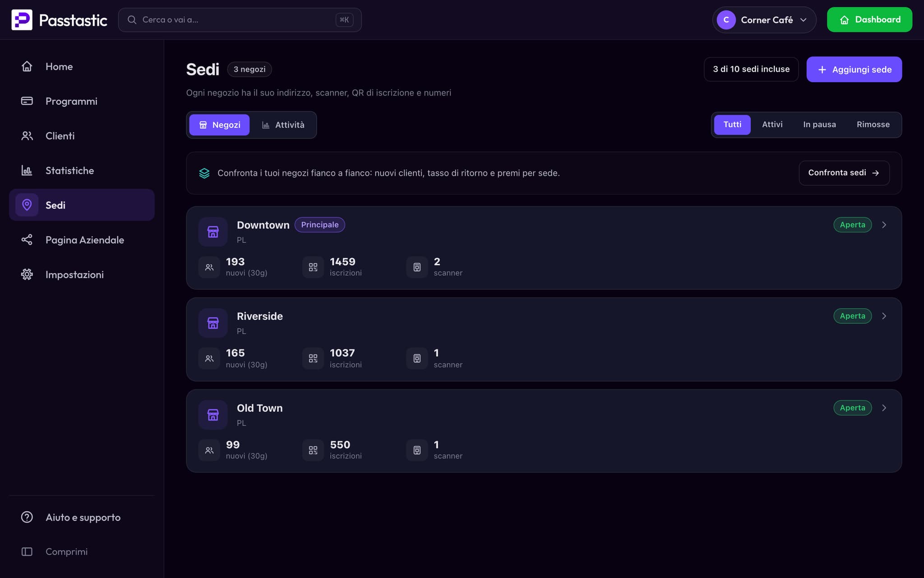Expand the Riverside location chevron

[x=884, y=316]
